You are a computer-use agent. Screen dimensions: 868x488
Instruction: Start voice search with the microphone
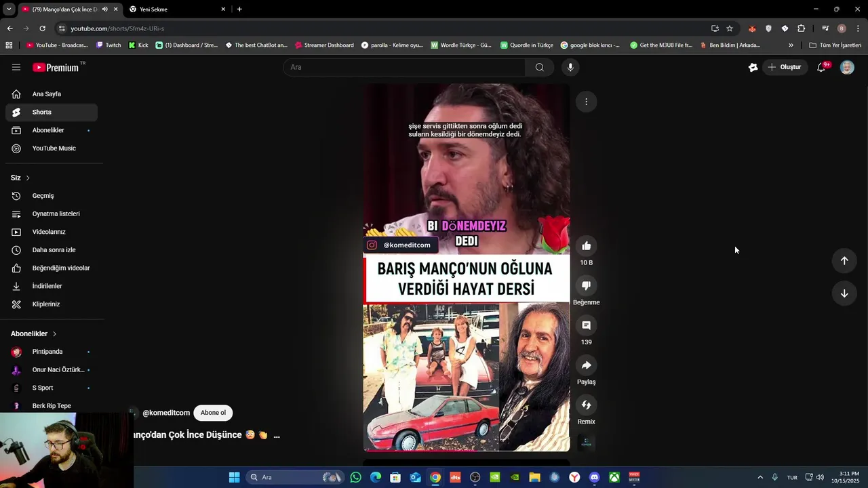click(570, 67)
